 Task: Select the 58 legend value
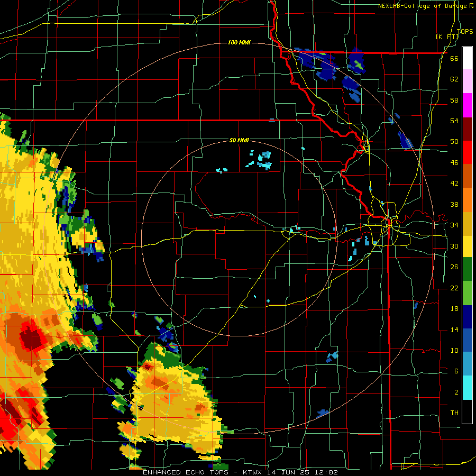[454, 100]
